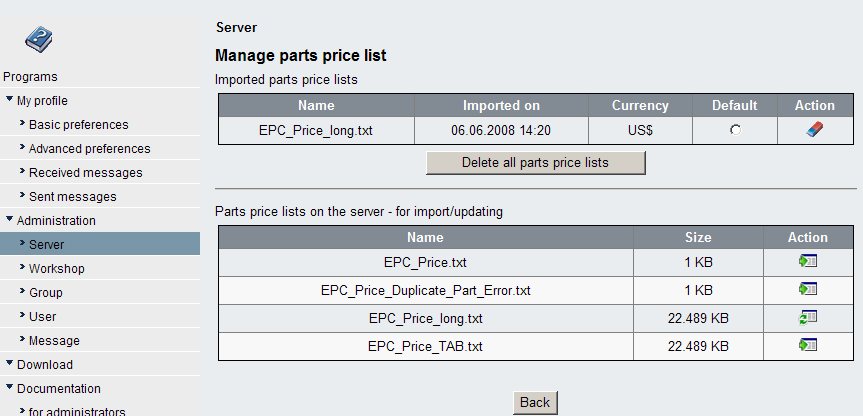Viewport: 863px width, 416px height.
Task: Open the Group administration page
Action: [45, 293]
